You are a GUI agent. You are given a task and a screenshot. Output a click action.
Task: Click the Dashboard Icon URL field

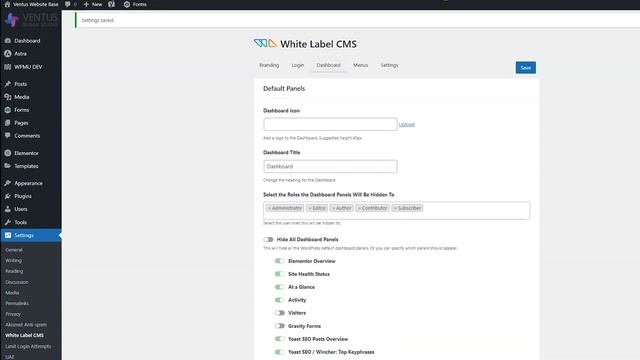tap(330, 124)
